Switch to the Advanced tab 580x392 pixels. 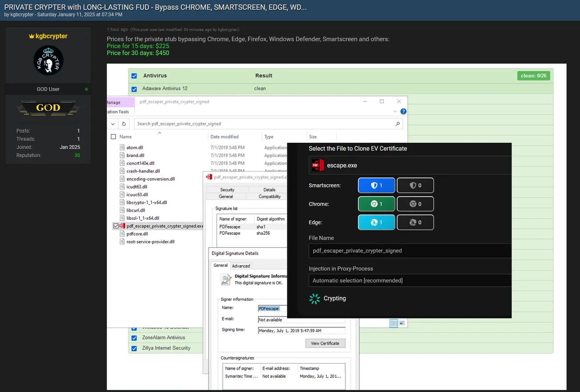click(241, 266)
